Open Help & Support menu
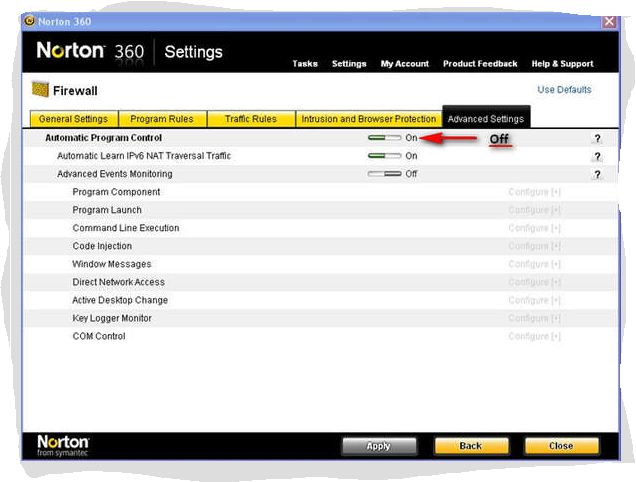This screenshot has height=482, width=636. coord(563,64)
